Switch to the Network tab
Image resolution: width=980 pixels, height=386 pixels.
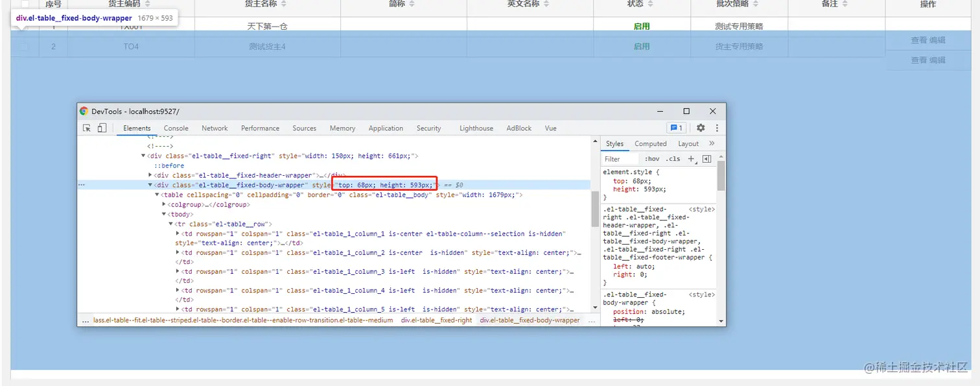click(x=215, y=128)
